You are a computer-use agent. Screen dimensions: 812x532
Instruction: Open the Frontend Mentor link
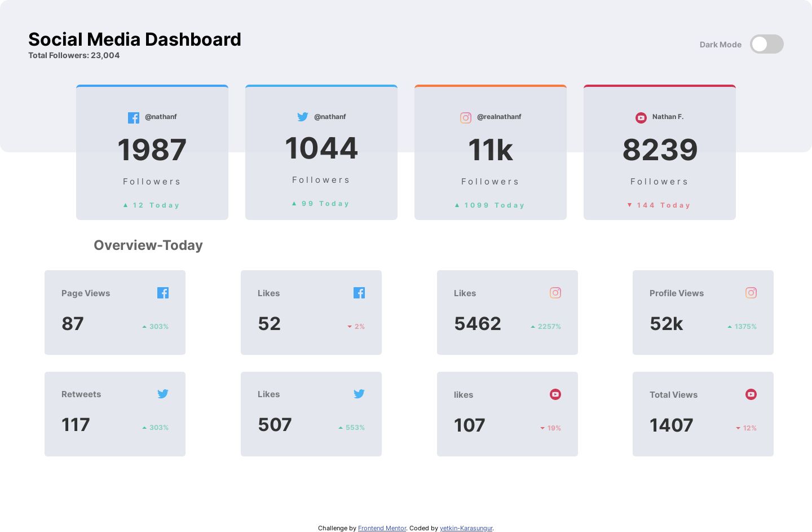coord(382,528)
